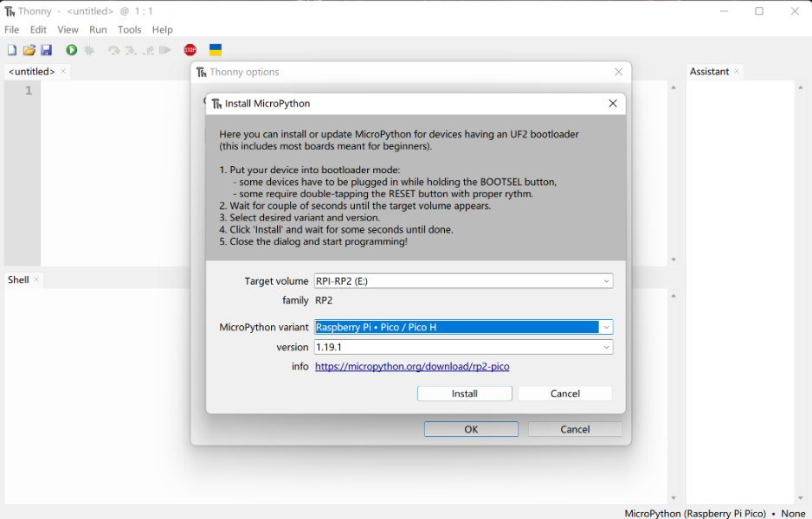Viewport: 812px width, 519px height.
Task: Click OK in the Thonny options dialog
Action: click(x=471, y=429)
